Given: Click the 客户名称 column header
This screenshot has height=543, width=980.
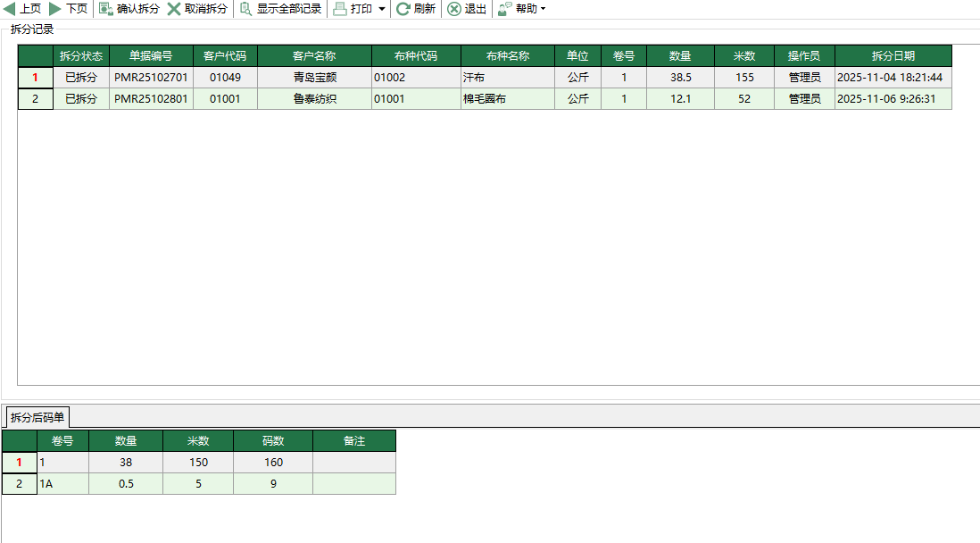Looking at the screenshot, I should (314, 55).
